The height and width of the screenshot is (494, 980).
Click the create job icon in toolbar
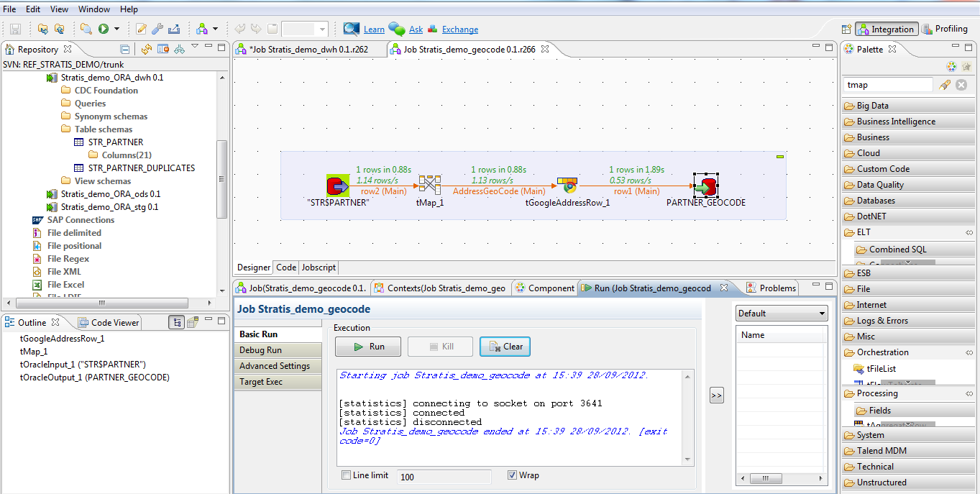tap(201, 29)
